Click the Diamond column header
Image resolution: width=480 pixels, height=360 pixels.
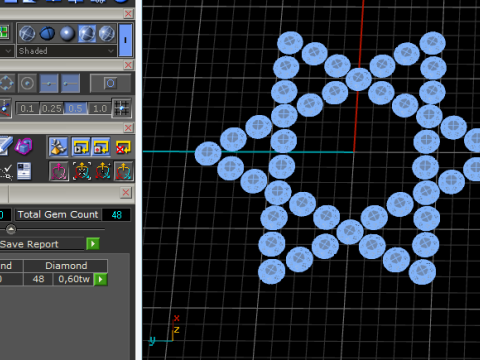pos(66,266)
